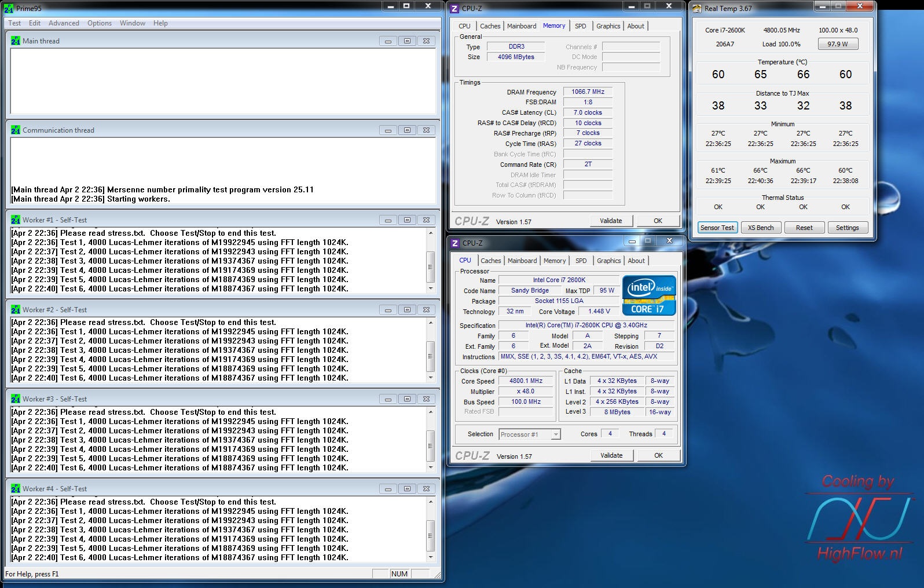Open the Advanced menu in Prime95
The image size is (924, 588).
64,23
